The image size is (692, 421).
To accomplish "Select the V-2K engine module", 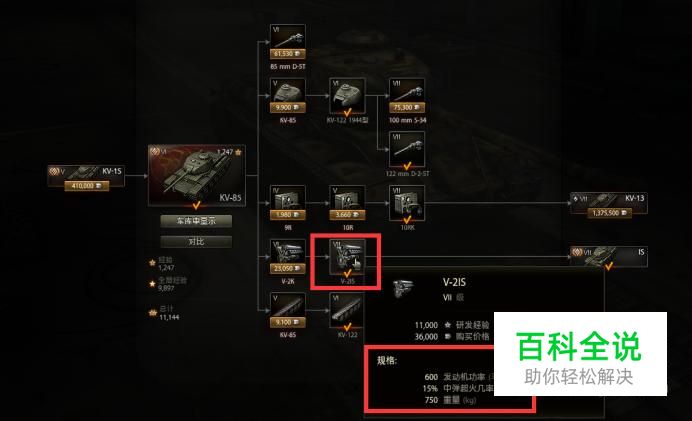I will pyautogui.click(x=288, y=257).
